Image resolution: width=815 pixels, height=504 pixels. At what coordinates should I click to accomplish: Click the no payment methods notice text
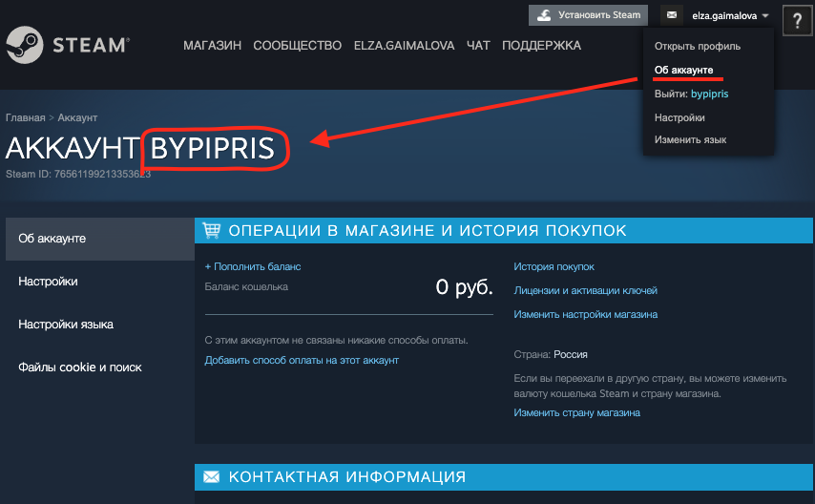tap(336, 340)
